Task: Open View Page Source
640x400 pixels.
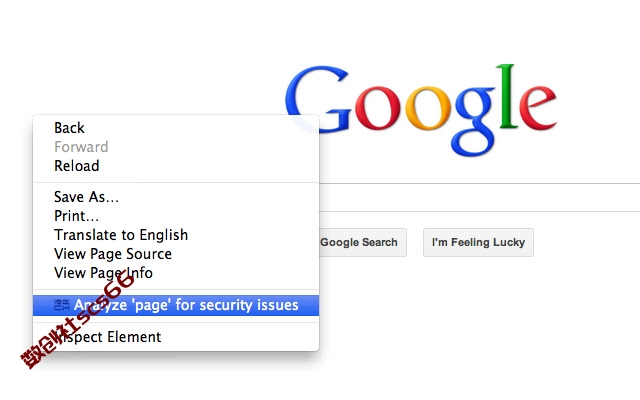Action: tap(113, 254)
